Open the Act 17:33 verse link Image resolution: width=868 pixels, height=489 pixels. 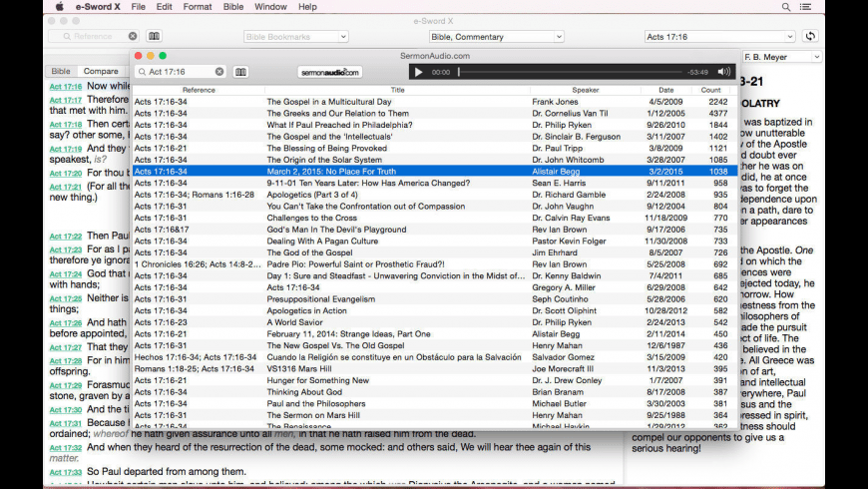click(65, 472)
